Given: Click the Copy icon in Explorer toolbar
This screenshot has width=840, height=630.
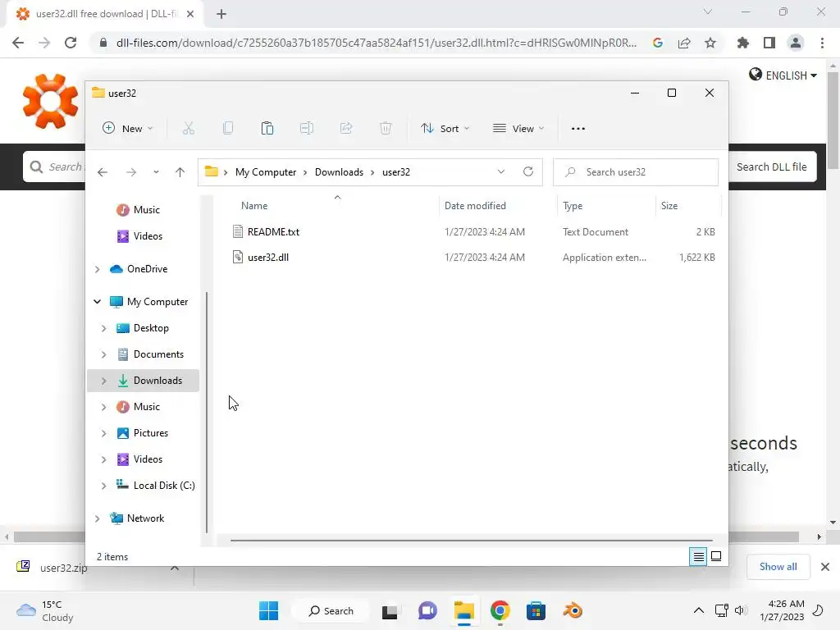Looking at the screenshot, I should 228,129.
